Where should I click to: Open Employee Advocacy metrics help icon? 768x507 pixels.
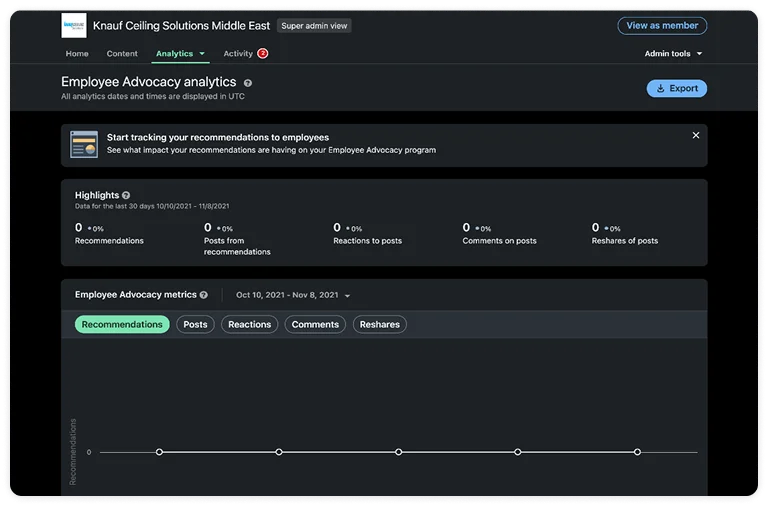pyautogui.click(x=204, y=295)
